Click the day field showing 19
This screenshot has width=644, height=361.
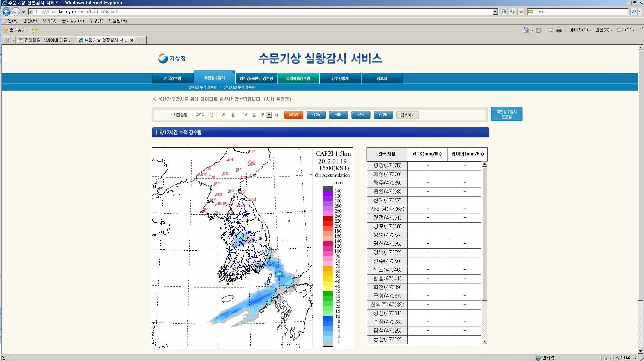tap(245, 115)
